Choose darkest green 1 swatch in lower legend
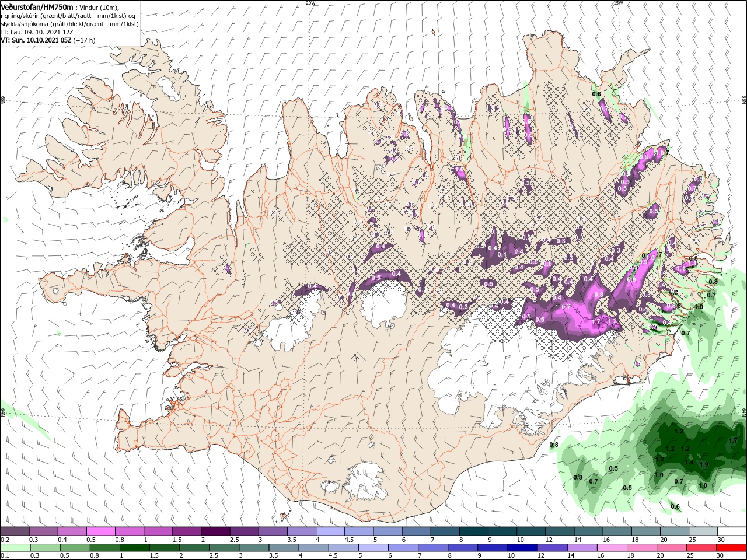Viewport: 747px width, 560px height. coord(134,547)
